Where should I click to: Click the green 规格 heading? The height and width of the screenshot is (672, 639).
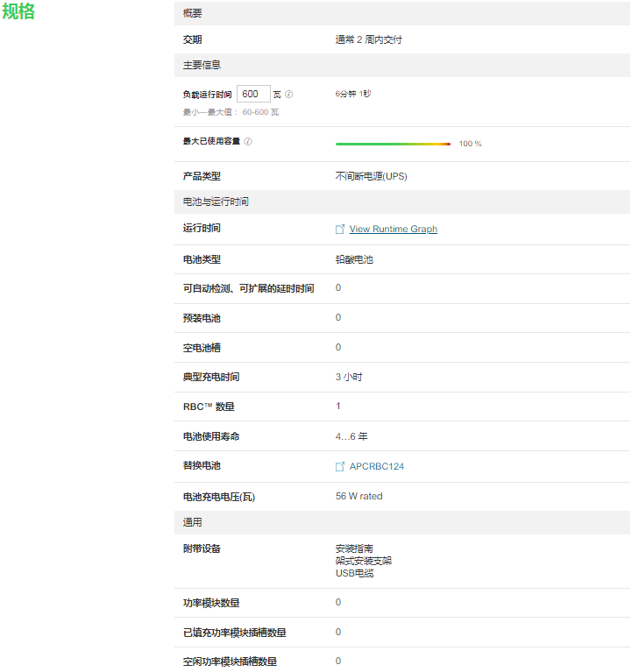coord(18,12)
